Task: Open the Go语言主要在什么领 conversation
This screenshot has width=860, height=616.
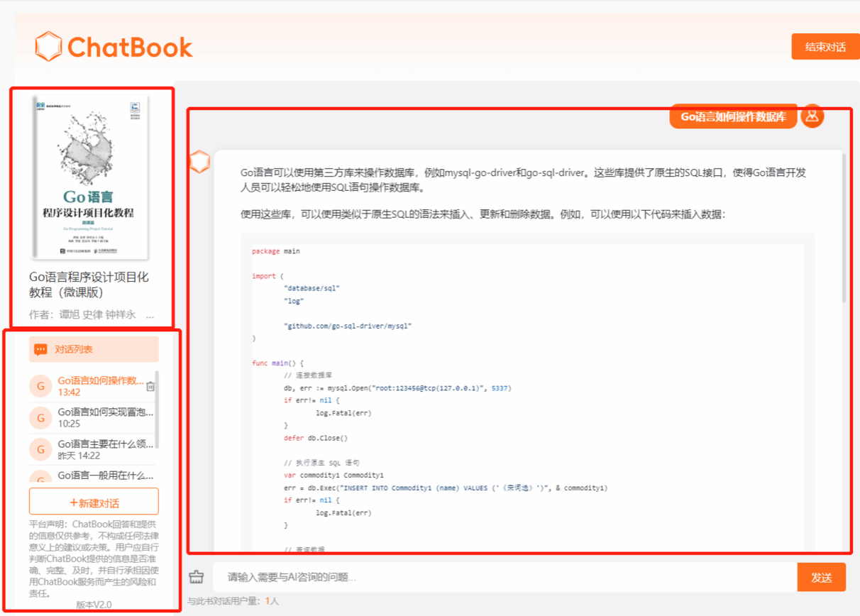Action: pyautogui.click(x=105, y=444)
